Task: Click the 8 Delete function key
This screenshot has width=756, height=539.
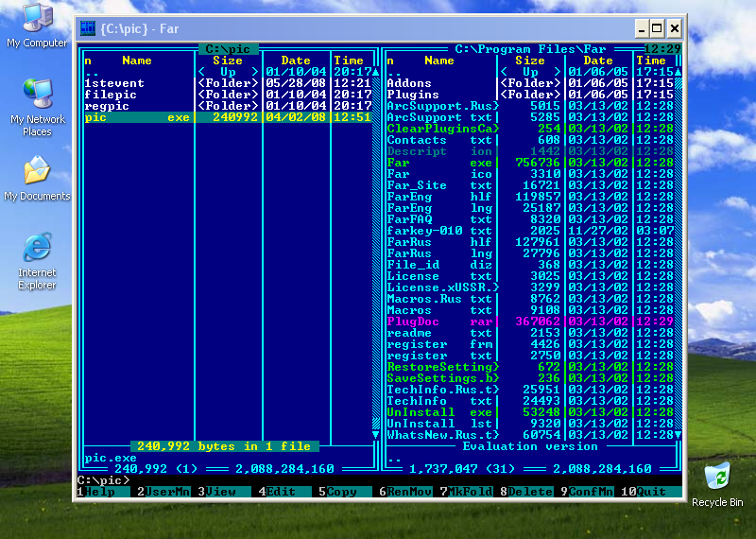Action: (526, 492)
